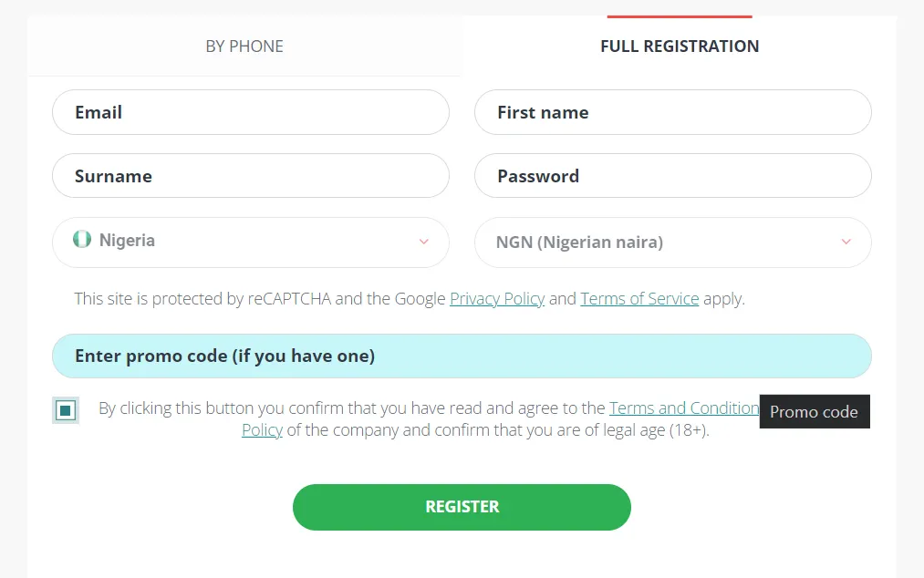924x578 pixels.
Task: Click the Email input field
Action: [251, 111]
